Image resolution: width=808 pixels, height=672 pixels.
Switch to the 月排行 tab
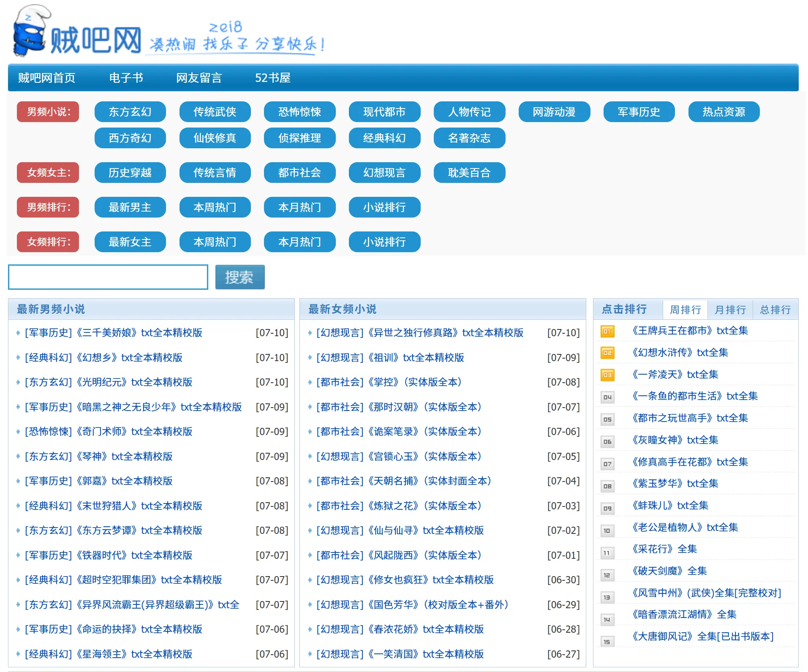[730, 310]
